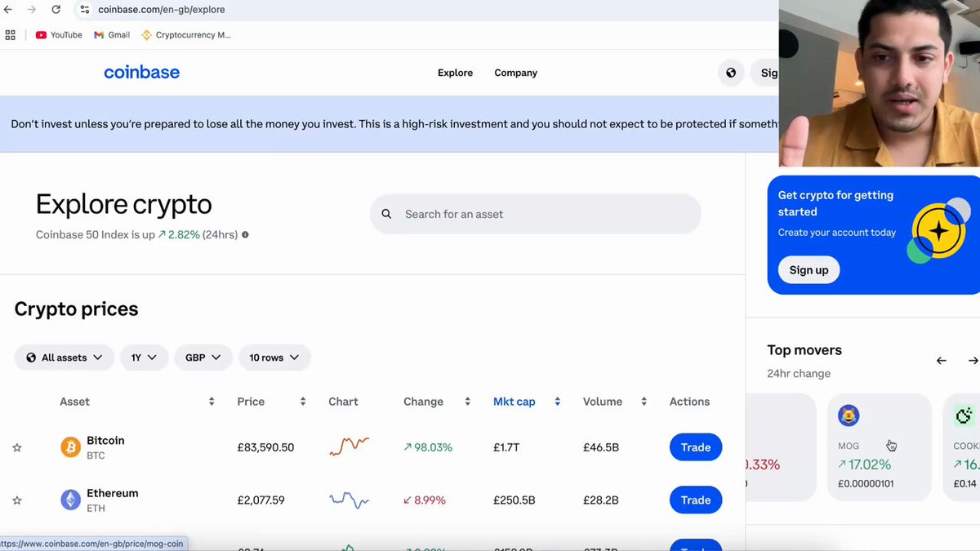Open the Cryptocurrency M... bookmark
This screenshot has height=551, width=980.
point(186,35)
